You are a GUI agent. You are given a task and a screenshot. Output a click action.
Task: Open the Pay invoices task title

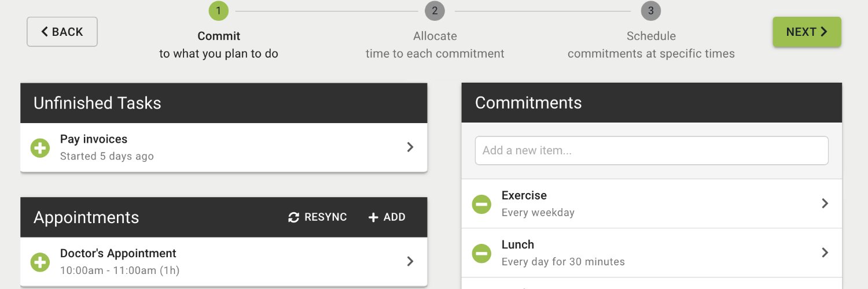click(x=94, y=139)
